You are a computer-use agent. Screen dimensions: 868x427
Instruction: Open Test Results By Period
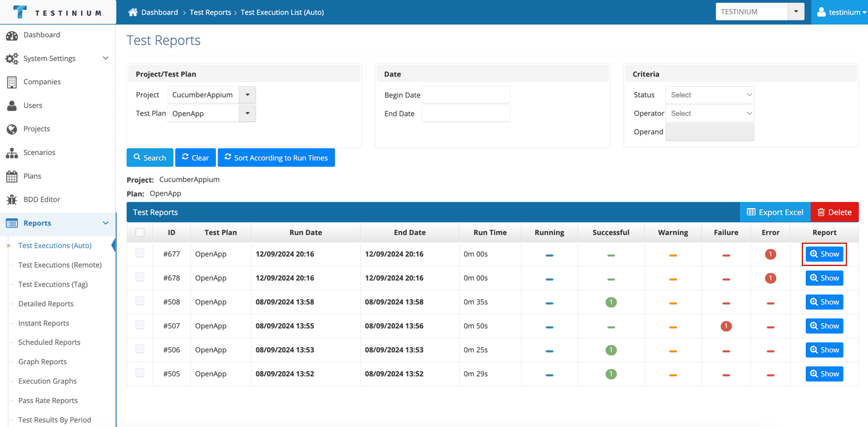coord(55,420)
